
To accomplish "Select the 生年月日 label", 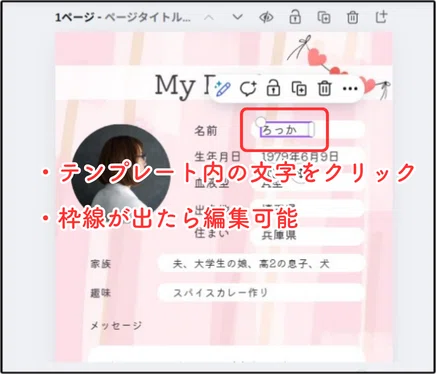I will 217,156.
